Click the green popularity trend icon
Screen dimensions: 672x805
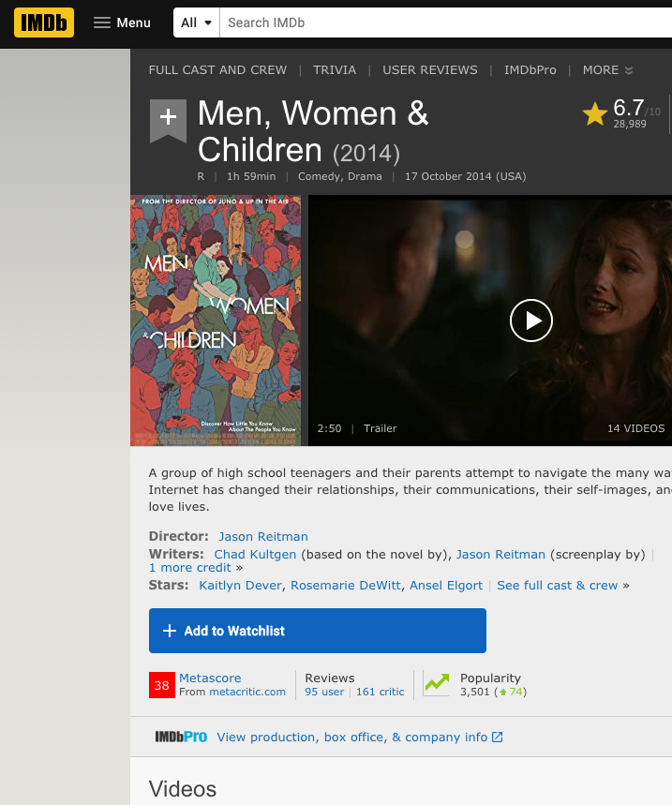437,684
